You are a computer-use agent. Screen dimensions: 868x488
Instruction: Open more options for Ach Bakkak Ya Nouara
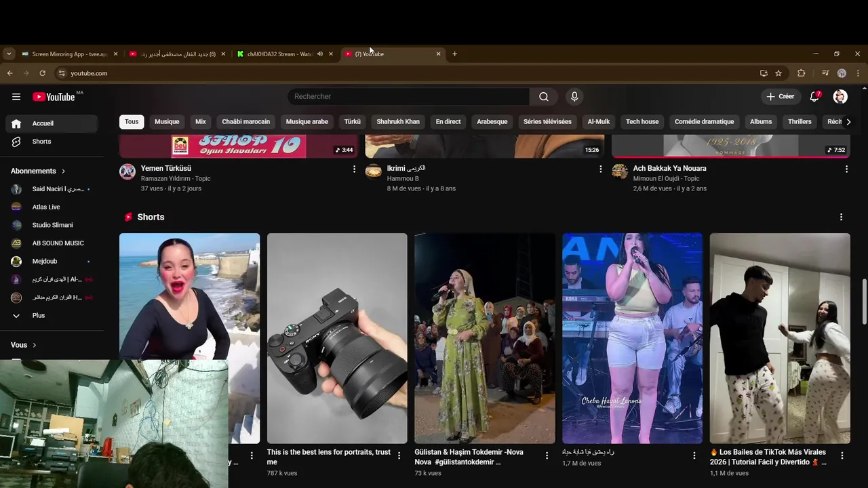(846, 169)
